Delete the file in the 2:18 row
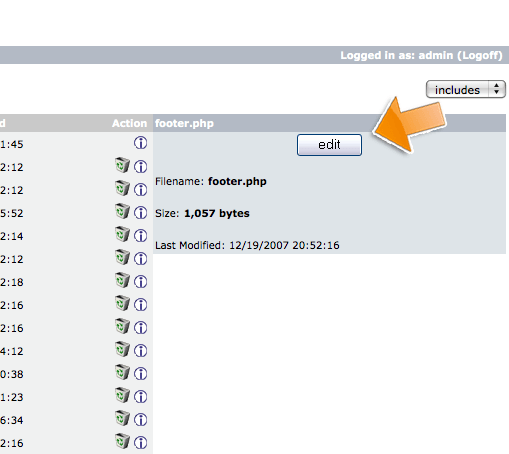The image size is (509, 454). (122, 281)
